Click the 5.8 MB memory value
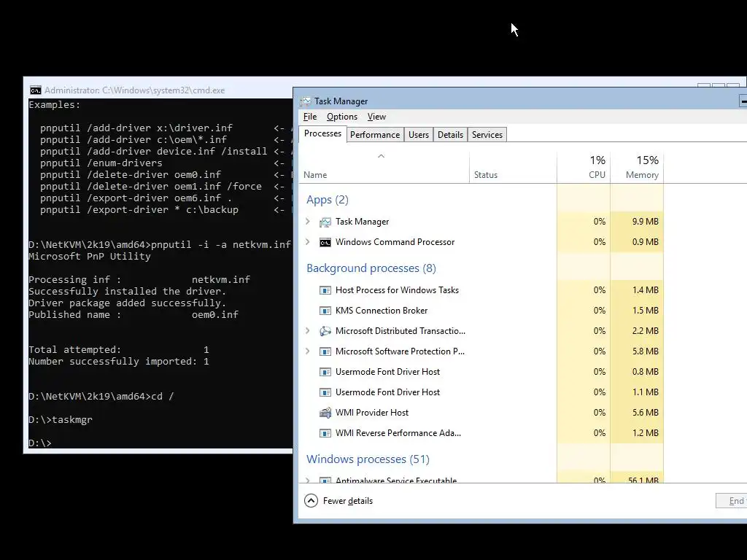Image resolution: width=747 pixels, height=560 pixels. point(645,351)
